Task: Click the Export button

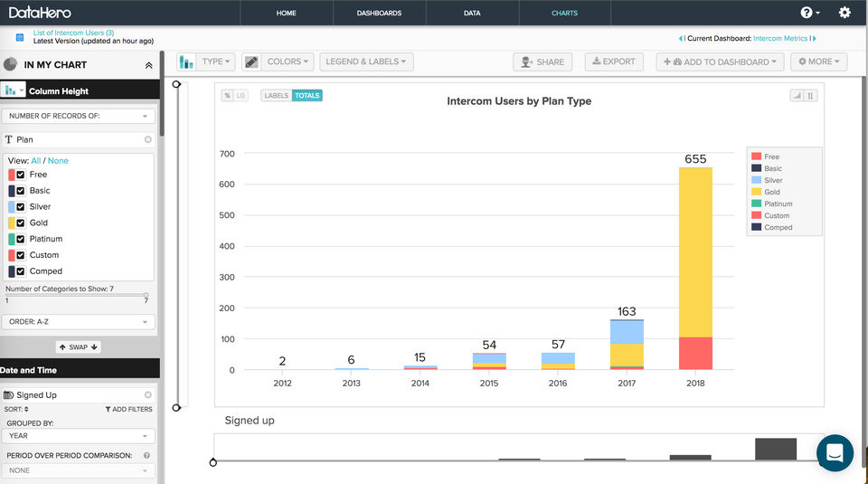Action: 612,62
